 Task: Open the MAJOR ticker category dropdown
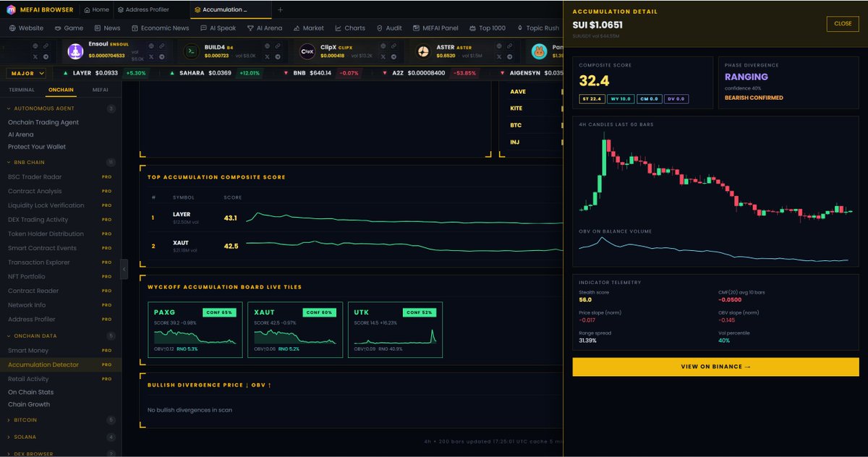pyautogui.click(x=27, y=73)
